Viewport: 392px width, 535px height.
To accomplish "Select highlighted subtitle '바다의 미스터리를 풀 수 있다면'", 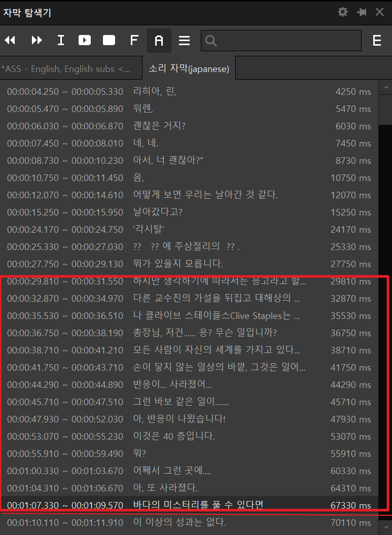I will point(189,505).
